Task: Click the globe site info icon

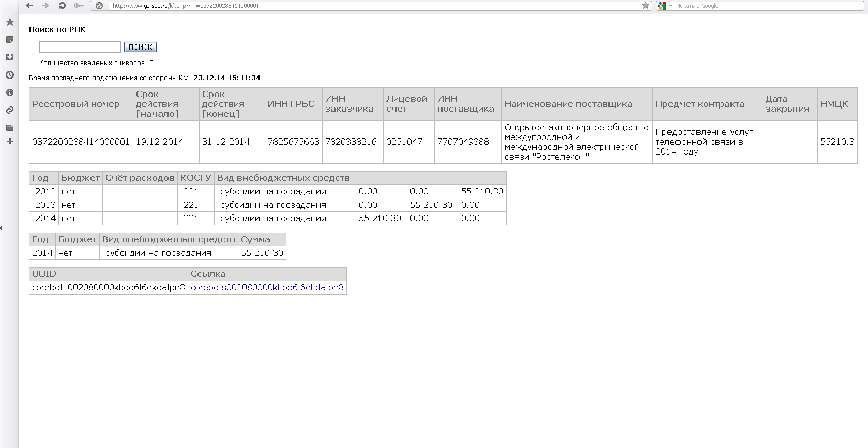Action: [x=99, y=6]
